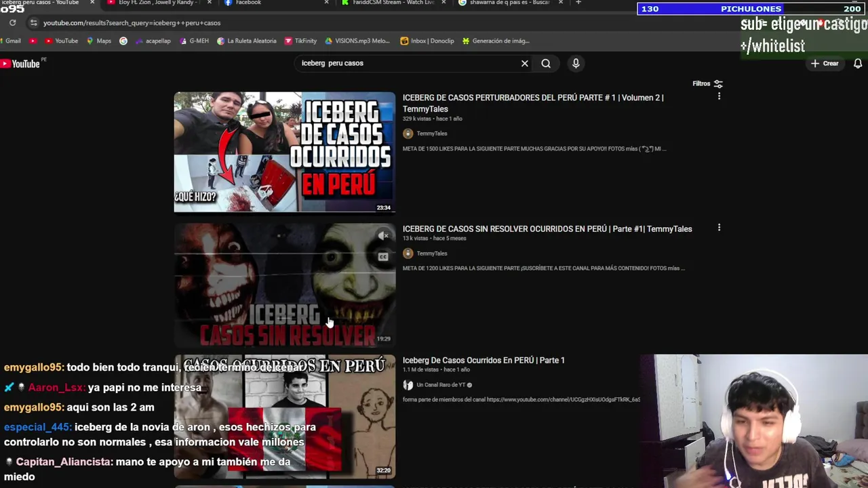The image size is (868, 488).
Task: Open a new browser tab
Action: (x=578, y=3)
